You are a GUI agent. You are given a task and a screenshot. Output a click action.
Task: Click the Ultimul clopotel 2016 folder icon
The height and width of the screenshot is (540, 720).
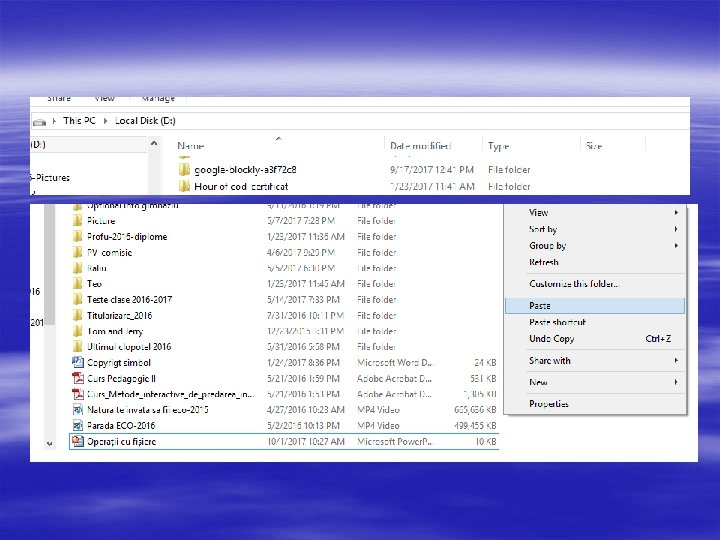[78, 347]
